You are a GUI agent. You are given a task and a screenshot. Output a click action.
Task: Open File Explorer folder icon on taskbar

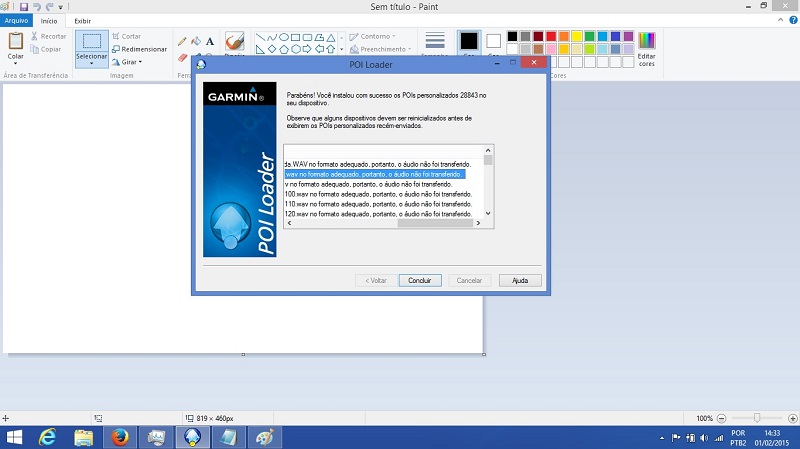[x=84, y=437]
